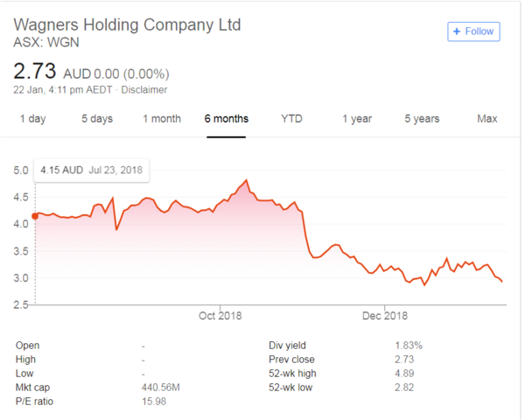
Task: View the 5 years chart
Action: coord(422,119)
